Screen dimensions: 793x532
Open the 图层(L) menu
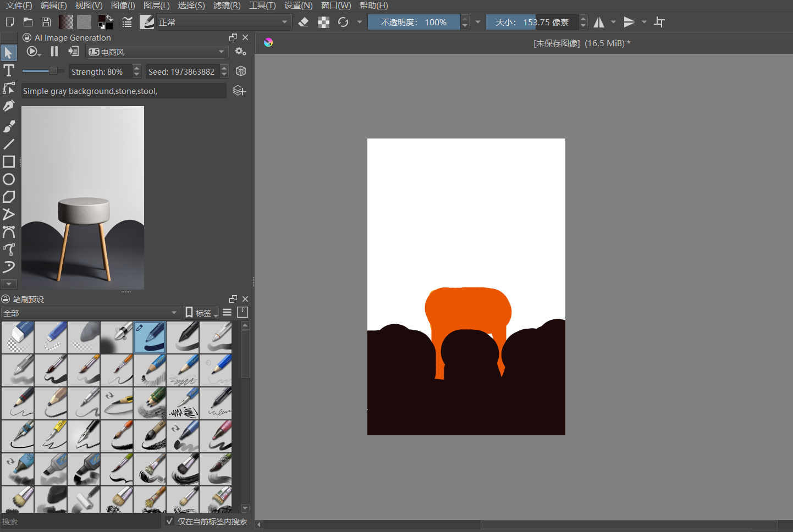click(156, 5)
